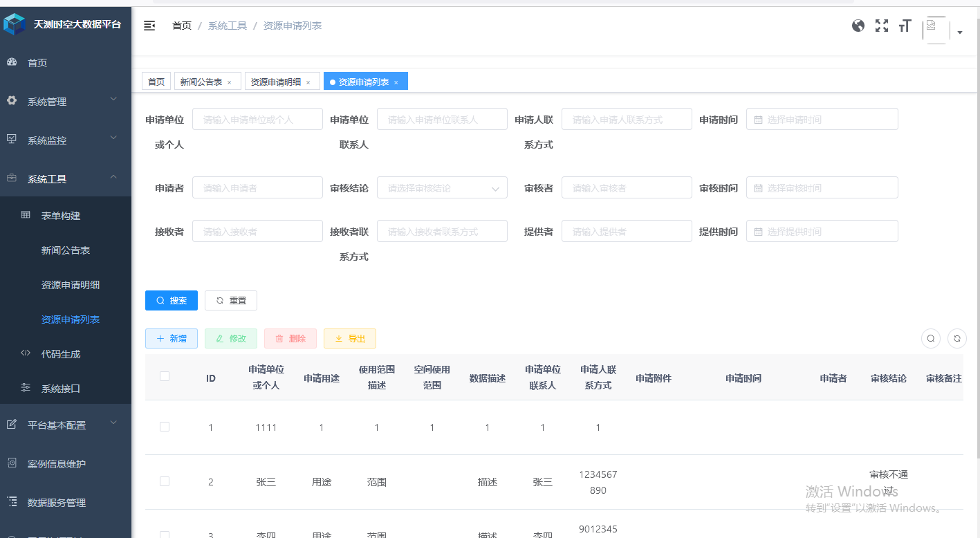Click the font size TT icon
This screenshot has width=980, height=538.
(x=905, y=26)
